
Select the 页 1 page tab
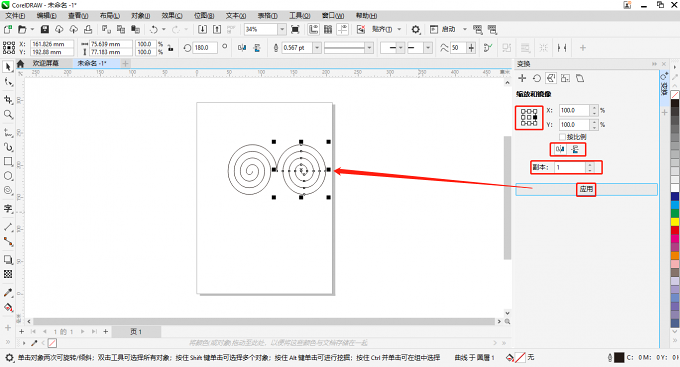pyautogui.click(x=136, y=332)
